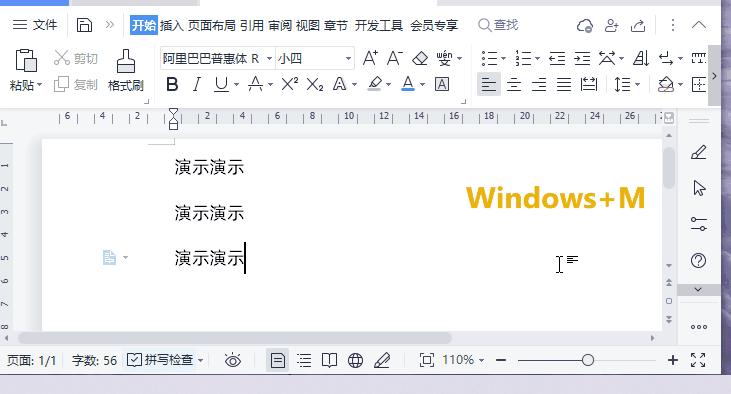Decrease font size with A- icon

[394, 58]
